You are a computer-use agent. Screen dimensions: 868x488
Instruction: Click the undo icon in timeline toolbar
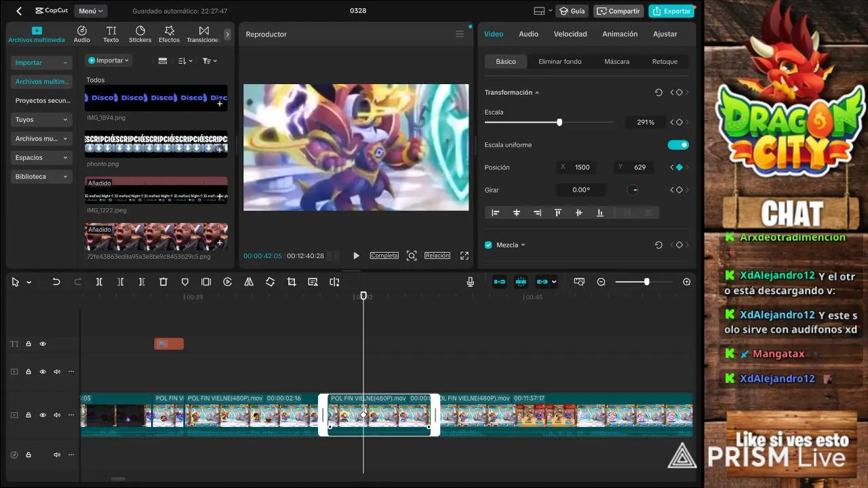[x=56, y=282]
